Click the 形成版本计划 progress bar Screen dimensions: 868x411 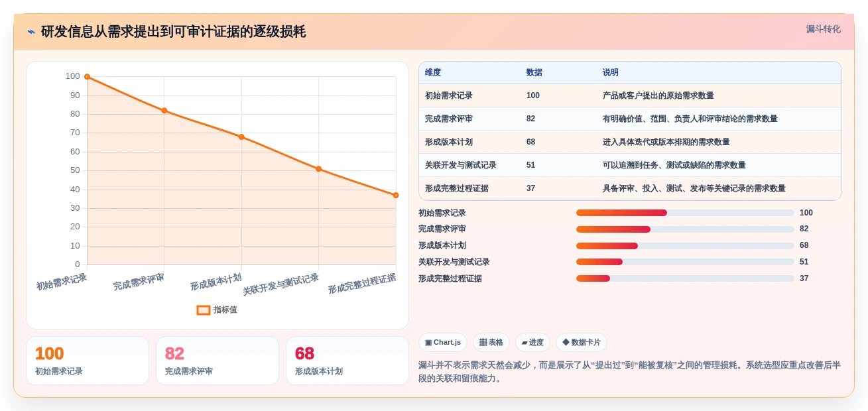685,246
